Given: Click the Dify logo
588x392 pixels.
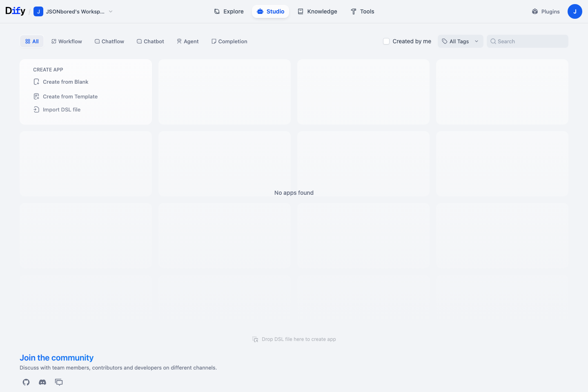Looking at the screenshot, I should pos(15,11).
